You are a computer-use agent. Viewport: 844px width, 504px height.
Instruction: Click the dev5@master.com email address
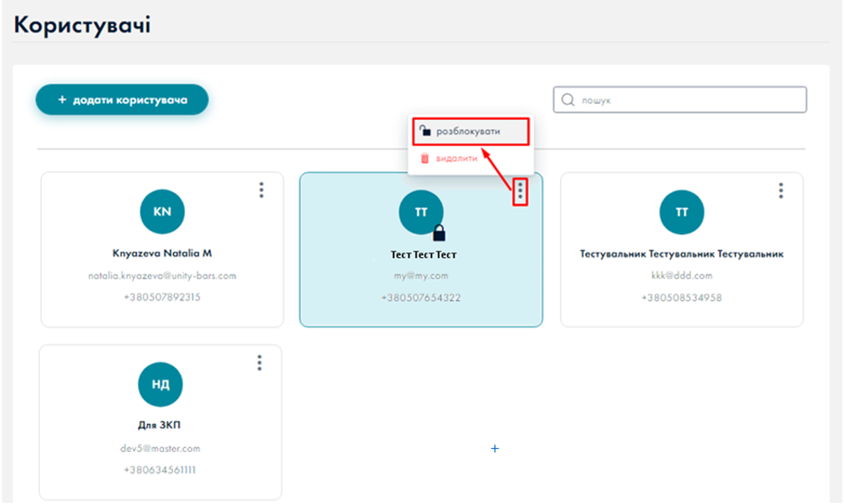161,448
